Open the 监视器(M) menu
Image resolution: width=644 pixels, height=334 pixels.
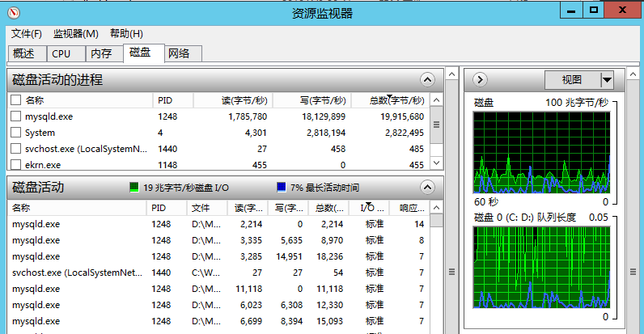[75, 33]
